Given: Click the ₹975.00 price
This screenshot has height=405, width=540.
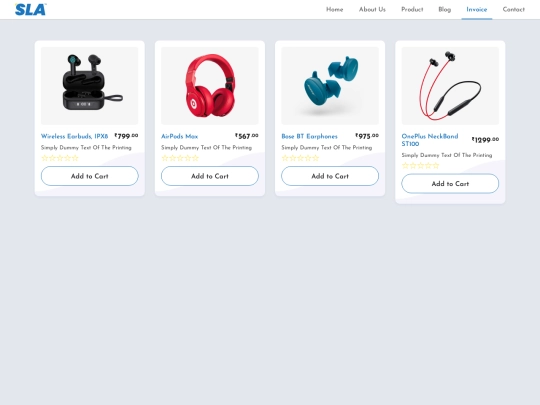Looking at the screenshot, I should (367, 136).
